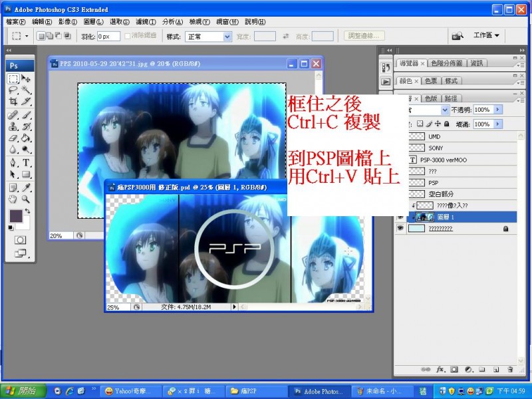
Task: Toggle lock transparent pixels
Action: coord(420,124)
